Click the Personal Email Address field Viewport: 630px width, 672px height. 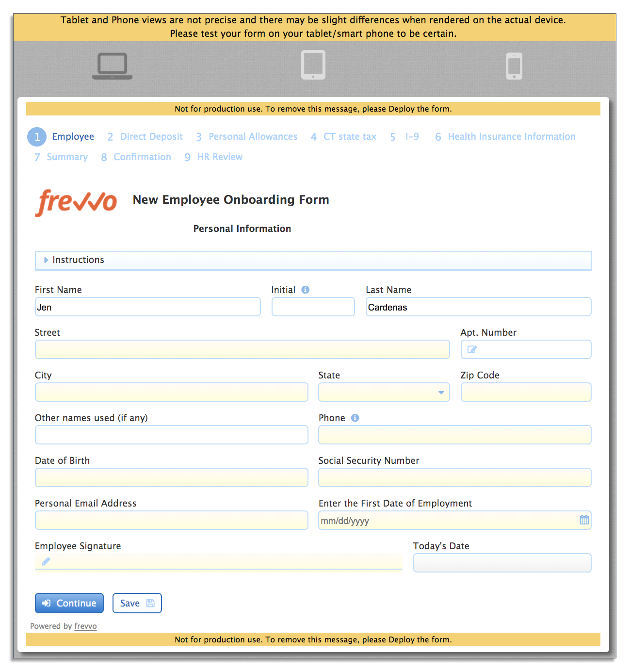[172, 520]
